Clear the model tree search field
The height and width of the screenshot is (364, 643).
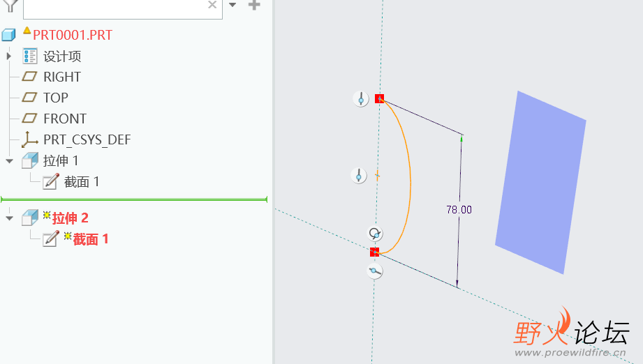click(212, 5)
